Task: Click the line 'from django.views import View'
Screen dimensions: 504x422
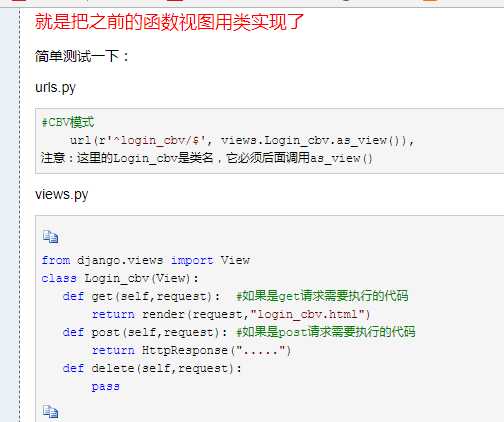Action: 146,260
